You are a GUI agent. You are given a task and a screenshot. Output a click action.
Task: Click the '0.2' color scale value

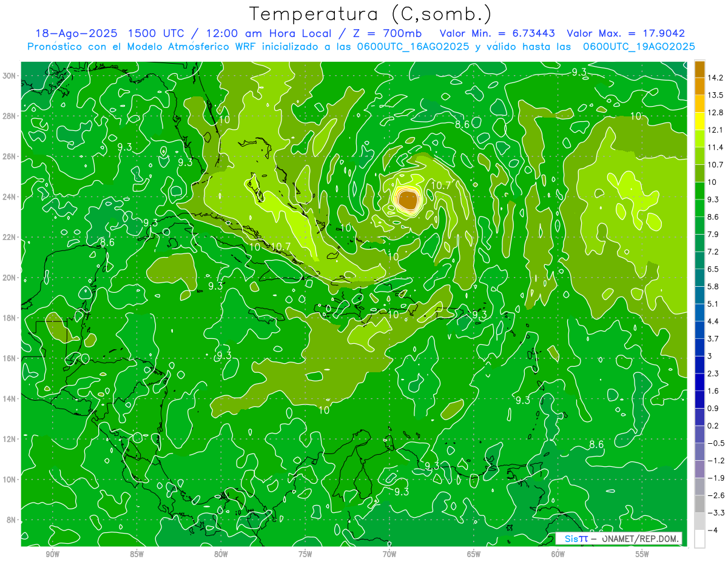(x=713, y=426)
